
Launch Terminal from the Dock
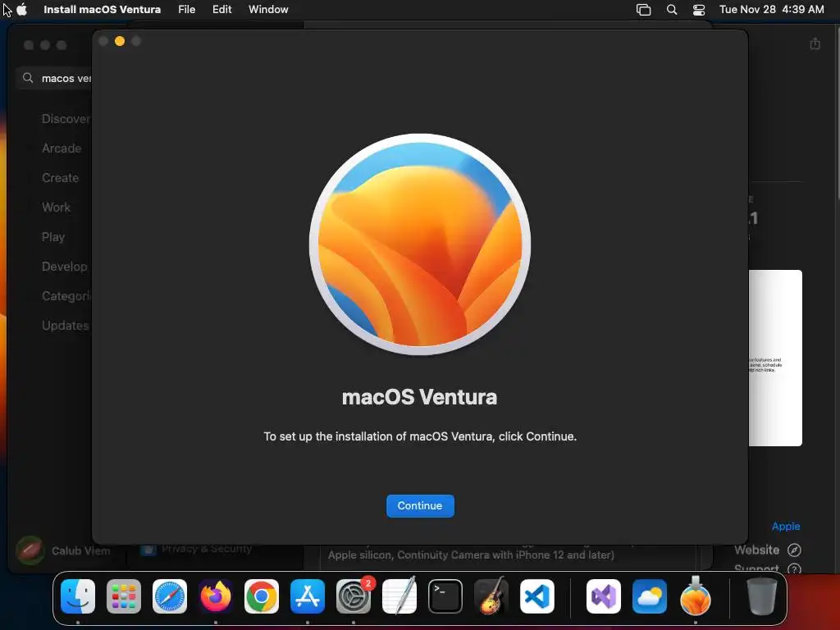click(x=445, y=596)
